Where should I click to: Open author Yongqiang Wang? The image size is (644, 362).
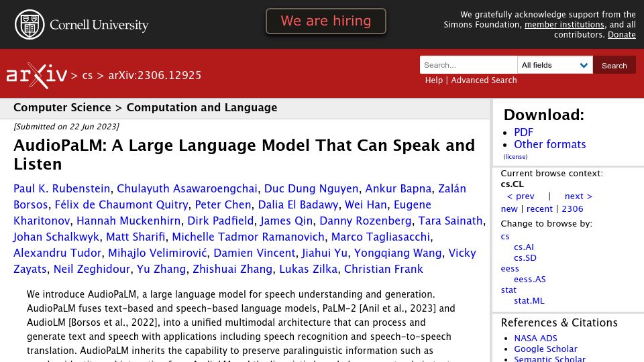(398, 253)
